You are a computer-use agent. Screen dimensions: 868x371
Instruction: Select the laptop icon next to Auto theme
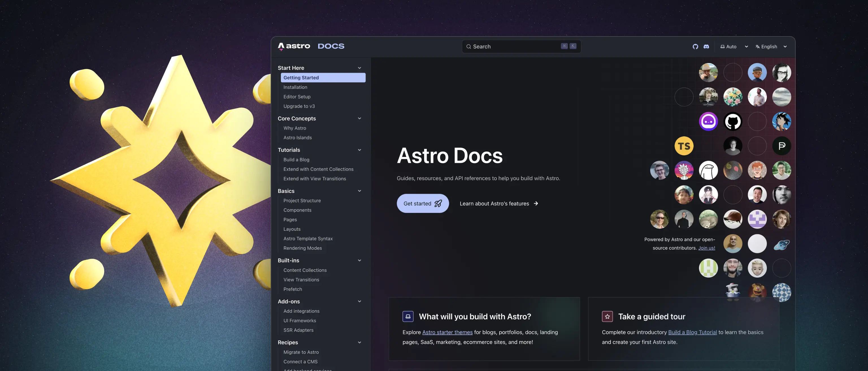[x=722, y=47]
